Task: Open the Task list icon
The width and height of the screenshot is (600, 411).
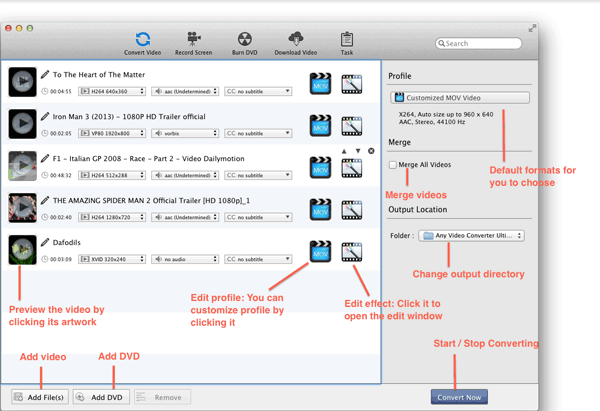Action: [x=346, y=42]
